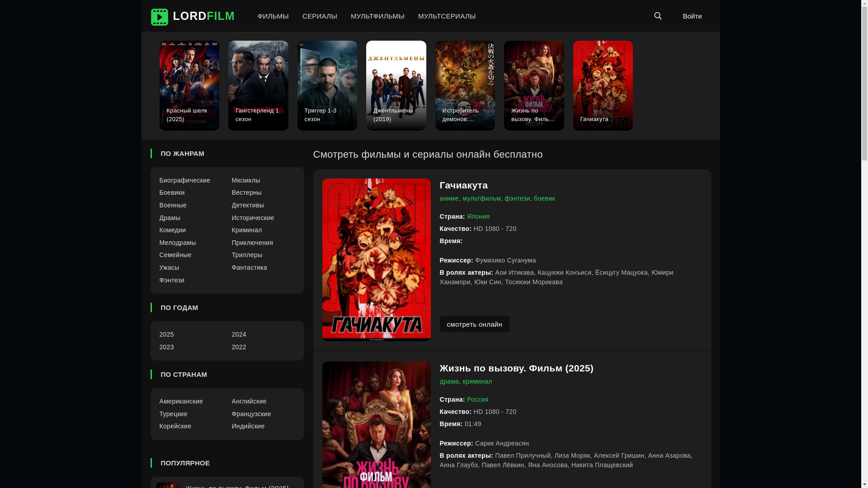Click the Япония country link
The width and height of the screenshot is (868, 488).
[x=478, y=216]
